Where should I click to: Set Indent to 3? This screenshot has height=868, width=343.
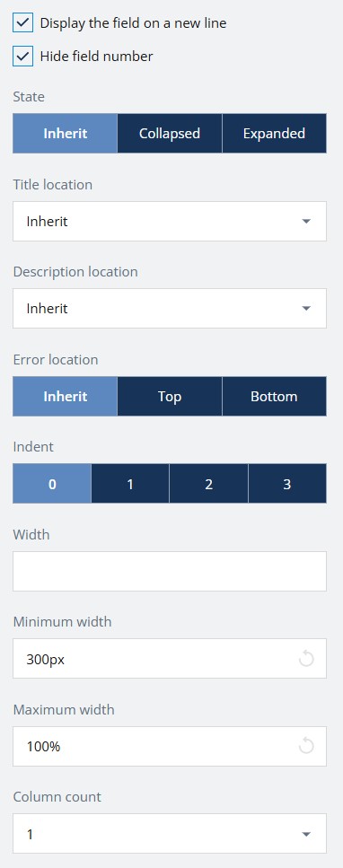point(287,484)
